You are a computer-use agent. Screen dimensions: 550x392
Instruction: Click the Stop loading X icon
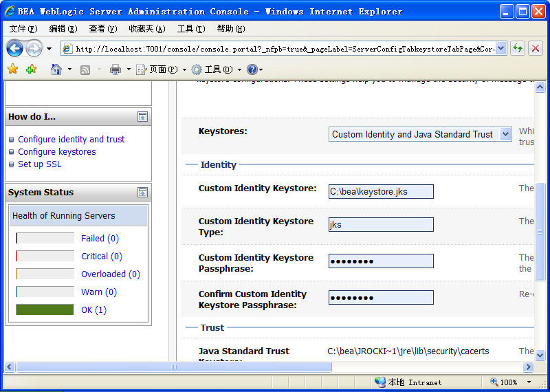click(535, 48)
